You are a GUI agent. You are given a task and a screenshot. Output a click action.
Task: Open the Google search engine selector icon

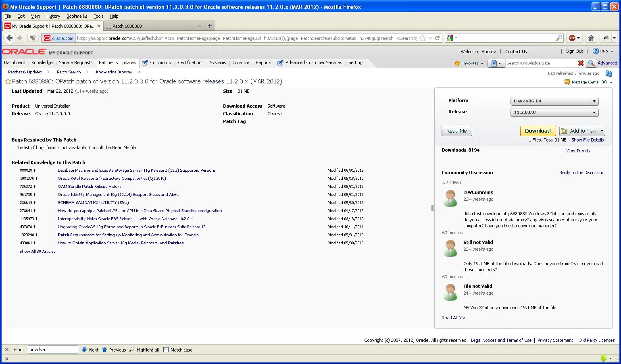pyautogui.click(x=450, y=38)
